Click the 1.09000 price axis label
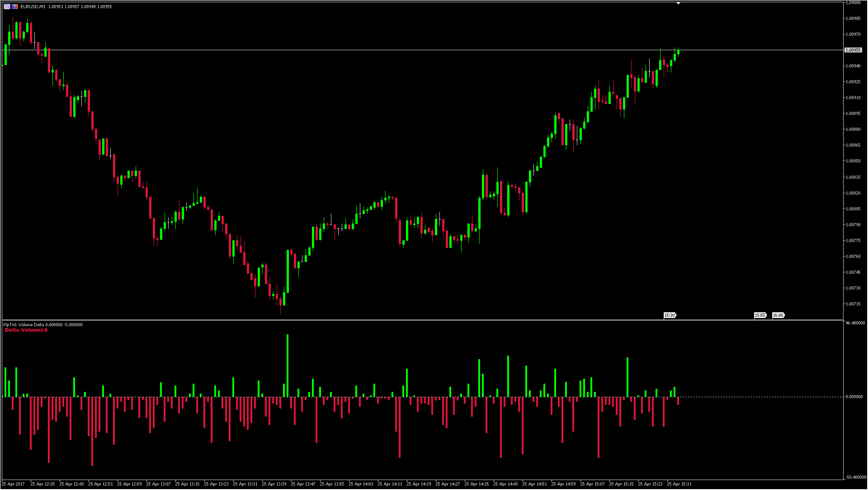Viewport: 868px width, 490px height. (853, 3)
